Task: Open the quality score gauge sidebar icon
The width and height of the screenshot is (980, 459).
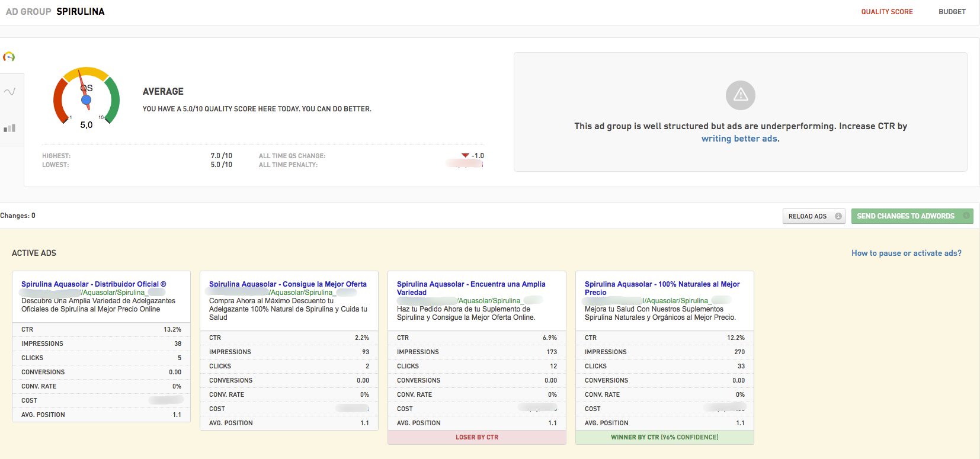Action: 9,57
